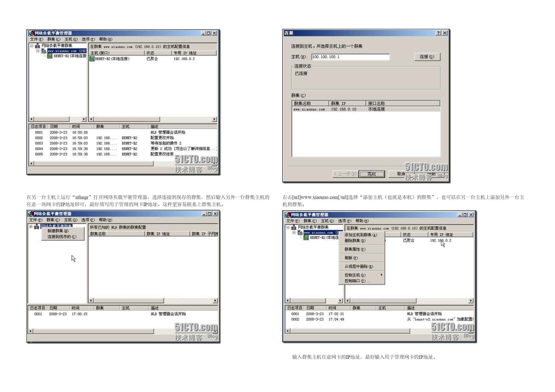The image size is (555, 392).
Task: Open 帮助 menu in bottom-right NLB manager window
Action: pos(362,221)
